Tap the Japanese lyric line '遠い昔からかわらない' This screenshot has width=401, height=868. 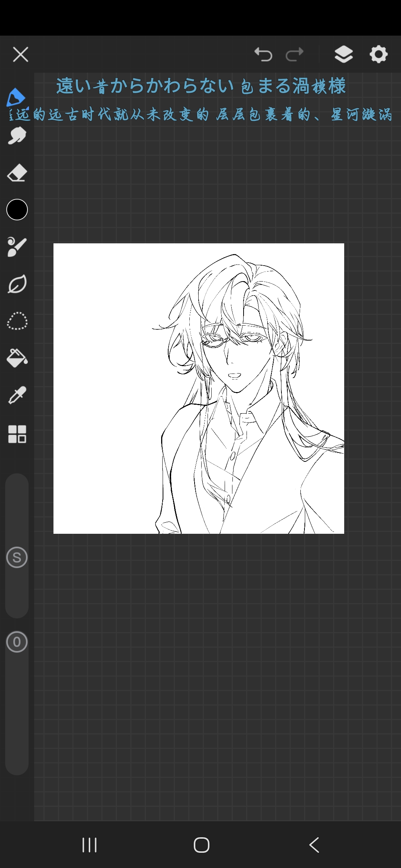pyautogui.click(x=145, y=86)
